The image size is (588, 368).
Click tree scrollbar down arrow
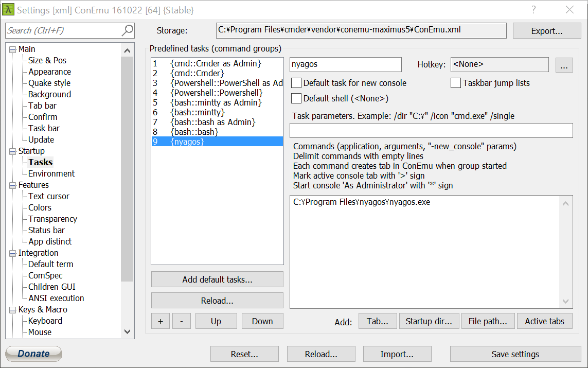(127, 331)
